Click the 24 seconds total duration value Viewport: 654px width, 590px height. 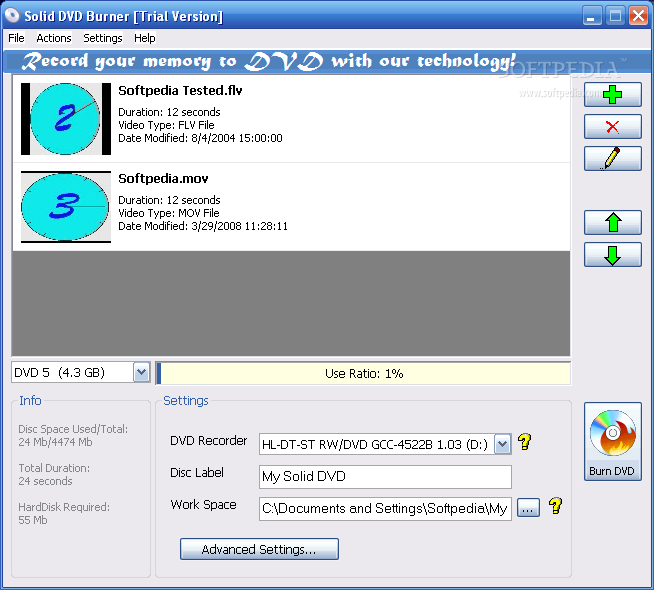tap(45, 481)
